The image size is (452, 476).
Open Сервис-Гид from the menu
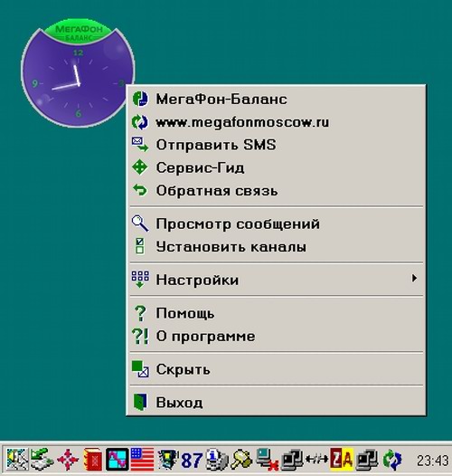pos(276,167)
